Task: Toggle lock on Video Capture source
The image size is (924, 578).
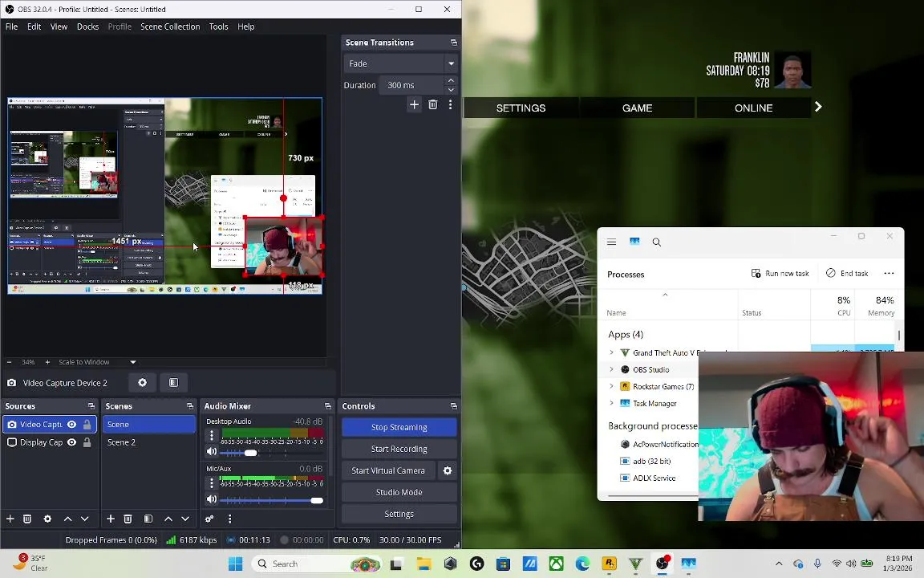Action: [87, 424]
